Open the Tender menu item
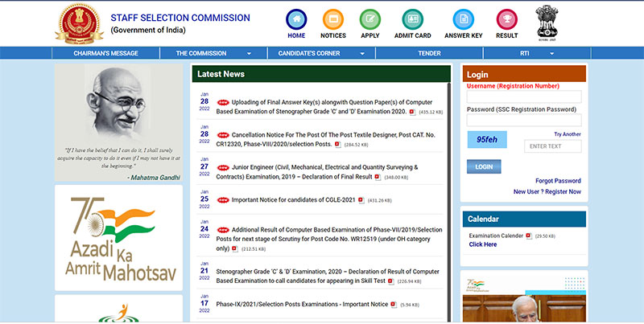The width and height of the screenshot is (644, 324). [x=429, y=53]
